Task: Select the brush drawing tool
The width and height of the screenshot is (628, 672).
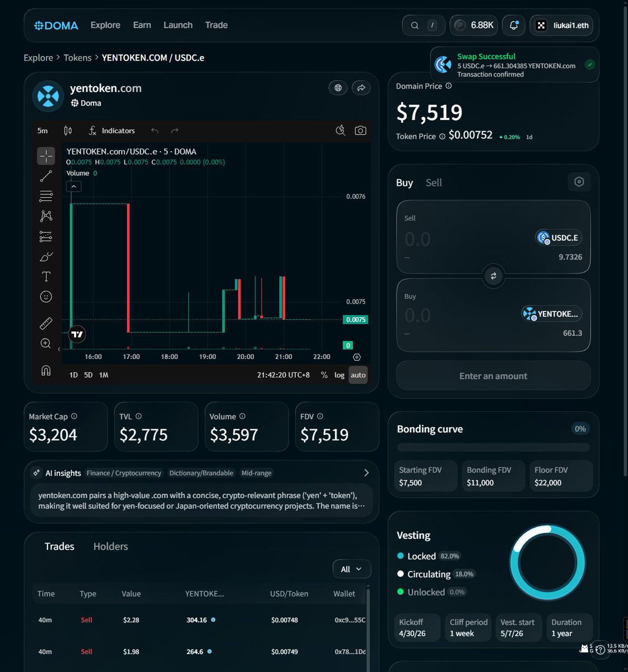Action: [x=46, y=256]
